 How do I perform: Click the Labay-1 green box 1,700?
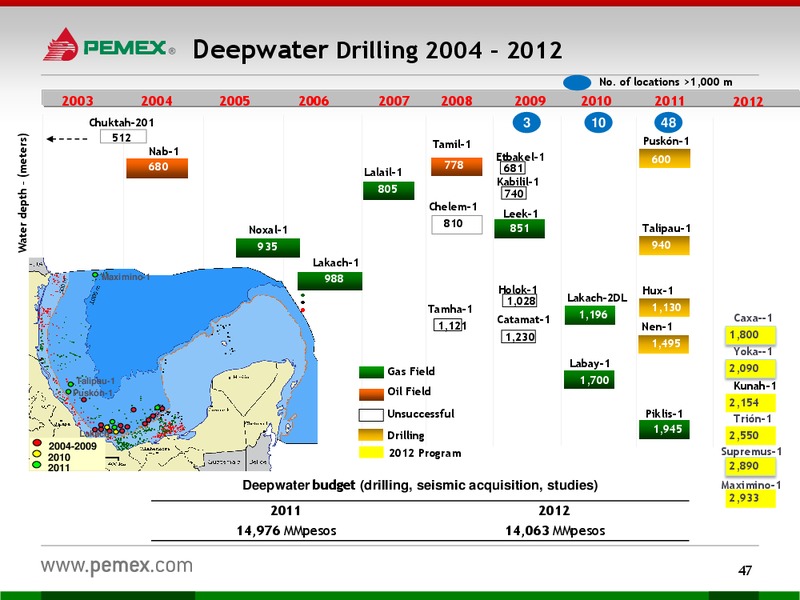click(589, 380)
